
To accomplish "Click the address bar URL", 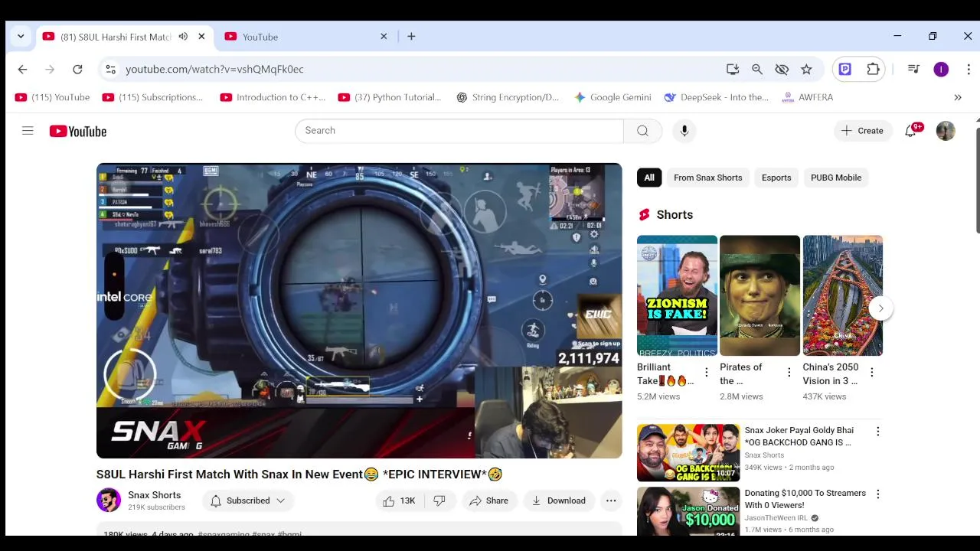I will (x=214, y=69).
